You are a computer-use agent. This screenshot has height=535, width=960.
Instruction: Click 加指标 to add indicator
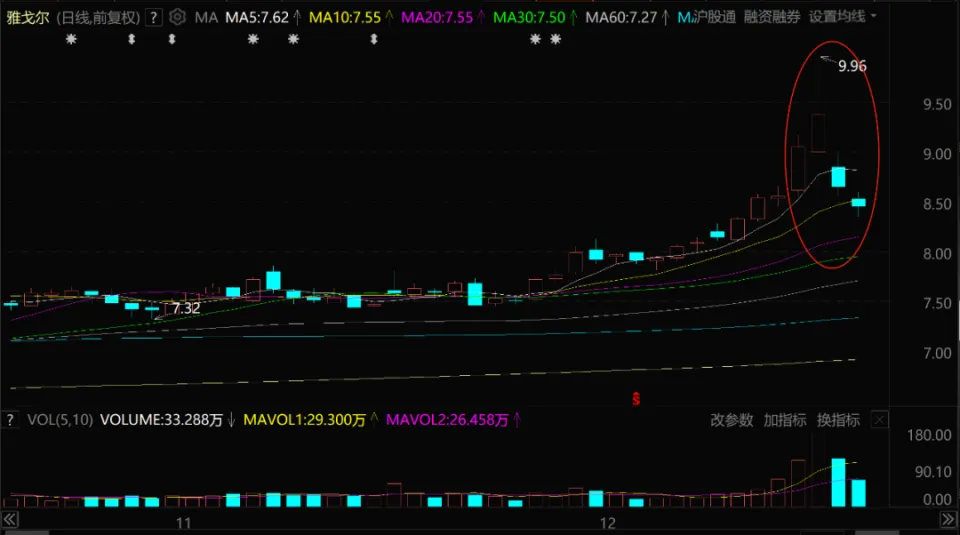tap(785, 420)
